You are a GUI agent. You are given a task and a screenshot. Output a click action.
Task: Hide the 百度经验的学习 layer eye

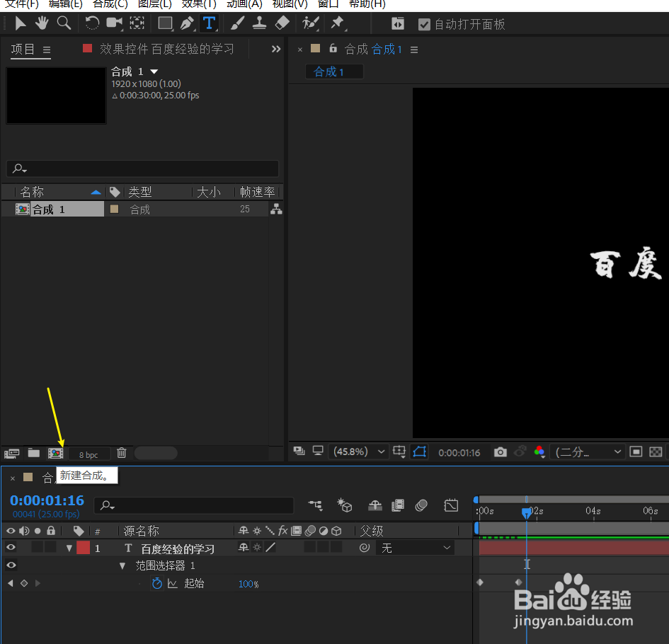(x=11, y=547)
